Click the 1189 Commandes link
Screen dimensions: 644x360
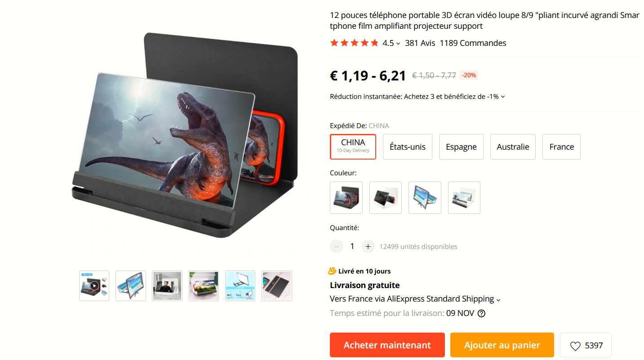pyautogui.click(x=473, y=43)
